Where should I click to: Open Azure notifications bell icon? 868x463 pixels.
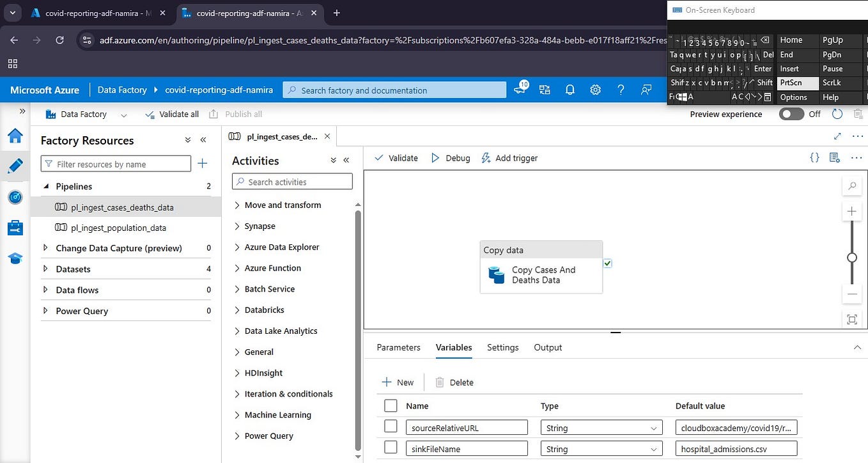tap(570, 90)
